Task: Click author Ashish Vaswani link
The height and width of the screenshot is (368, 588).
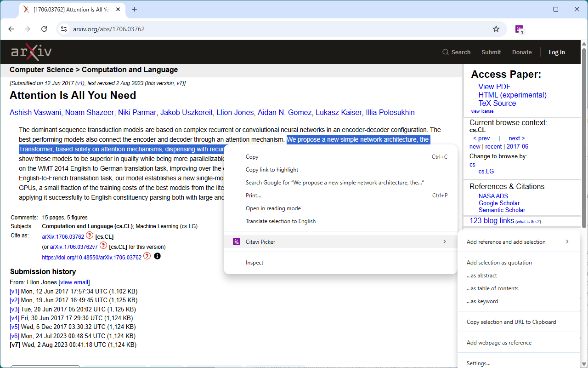Action: pos(36,112)
